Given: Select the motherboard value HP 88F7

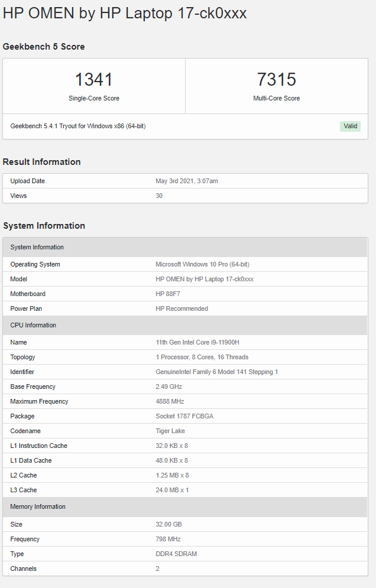Looking at the screenshot, I should pos(168,294).
